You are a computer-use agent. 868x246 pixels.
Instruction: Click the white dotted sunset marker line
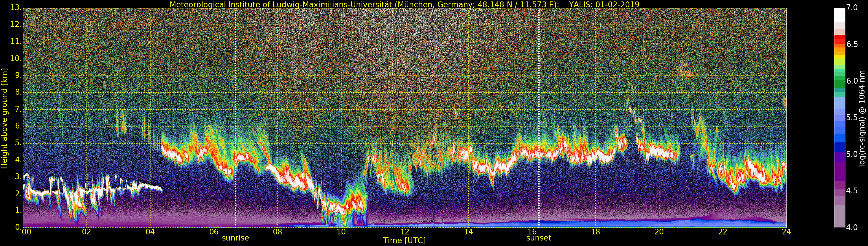click(539, 118)
